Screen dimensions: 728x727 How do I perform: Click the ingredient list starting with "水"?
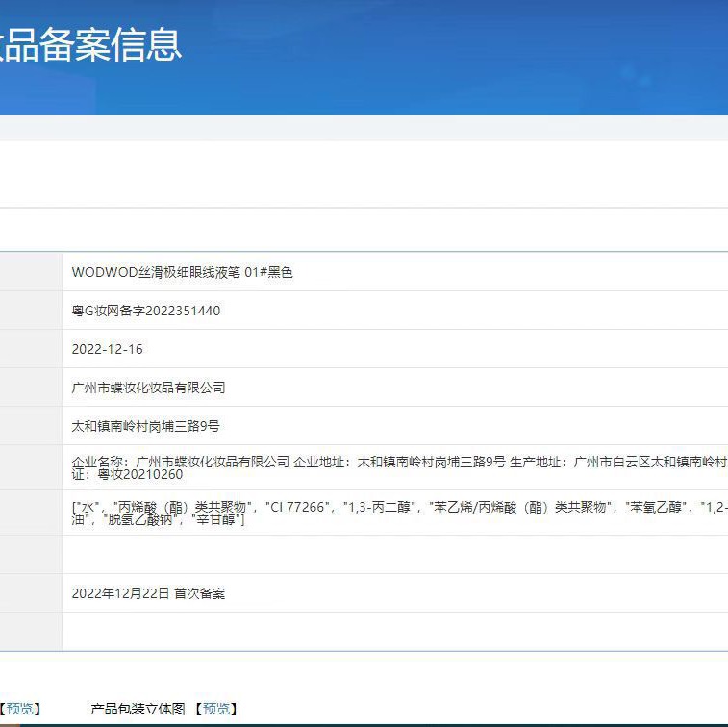pyautogui.click(x=400, y=513)
